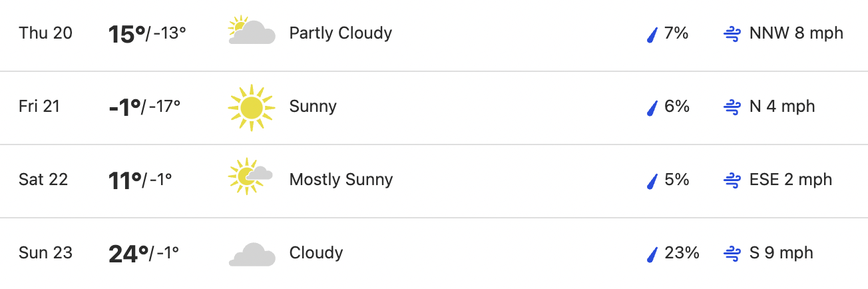868x289 pixels.
Task: Click the wind icon beside NNW 8 mph
Action: (x=732, y=34)
